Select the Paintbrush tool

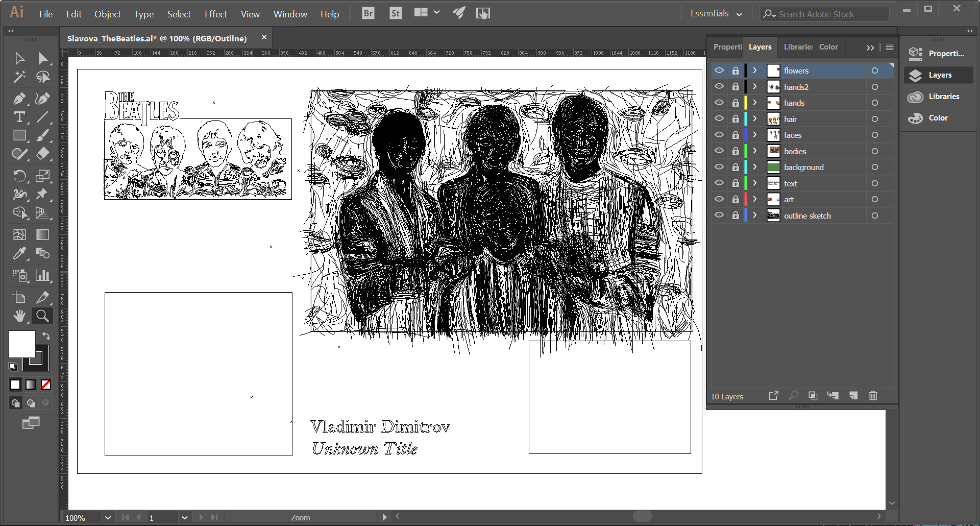pyautogui.click(x=43, y=135)
